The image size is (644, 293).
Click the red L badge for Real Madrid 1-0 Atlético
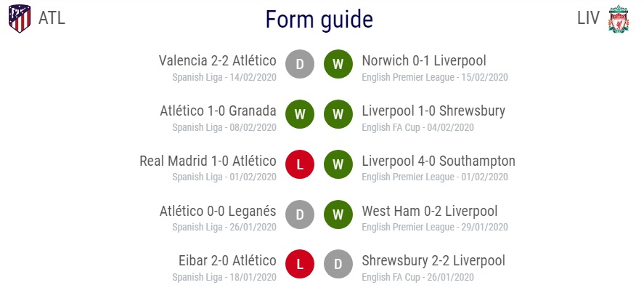click(300, 164)
